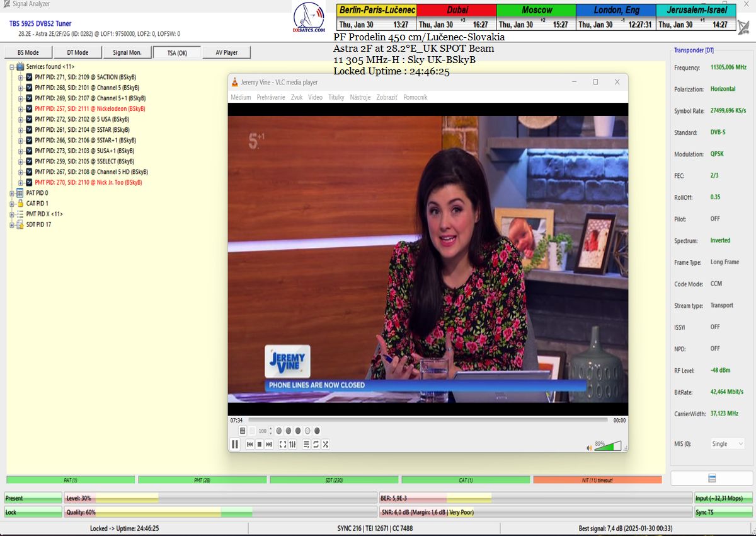The height and width of the screenshot is (536, 756).
Task: Click the AV Player button
Action: pos(227,52)
